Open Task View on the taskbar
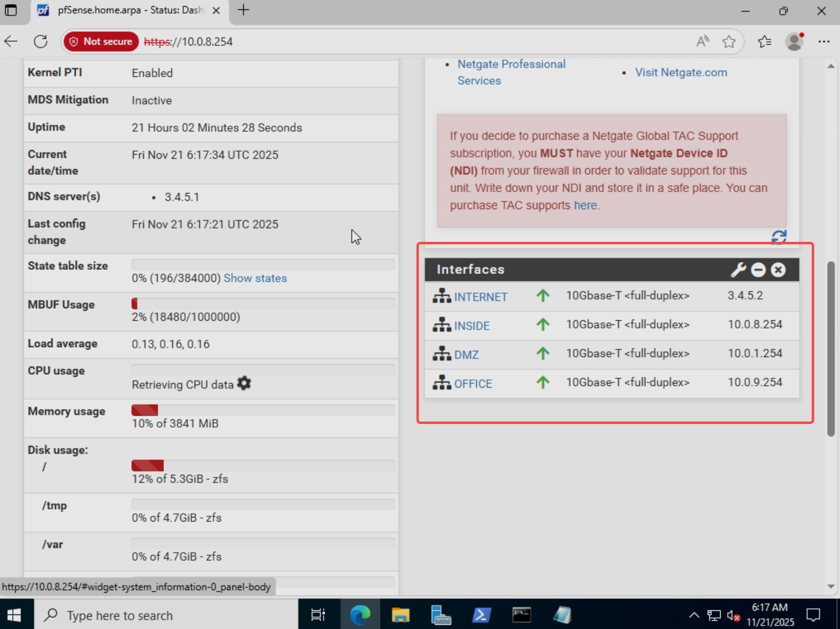The height and width of the screenshot is (629, 840). 318,616
